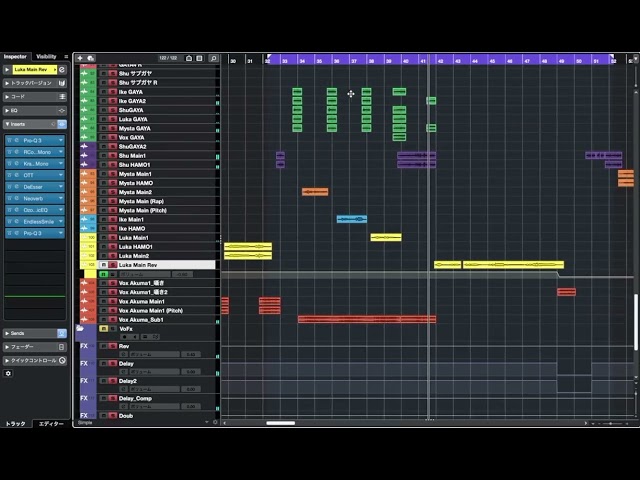This screenshot has height=480, width=640.
Task: Open the OTT insert dropdown arrow
Action: click(x=61, y=175)
